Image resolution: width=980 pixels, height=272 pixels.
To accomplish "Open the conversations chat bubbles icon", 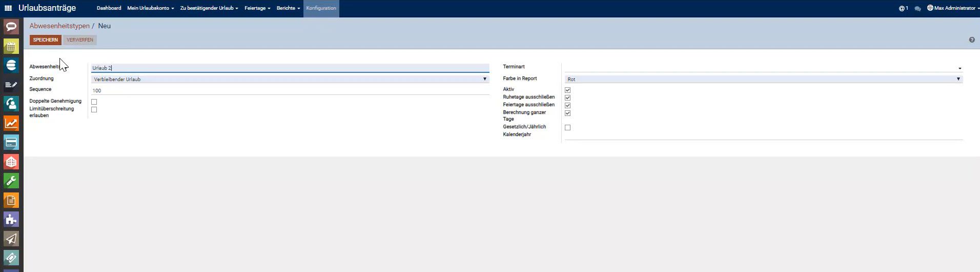I will click(x=917, y=9).
